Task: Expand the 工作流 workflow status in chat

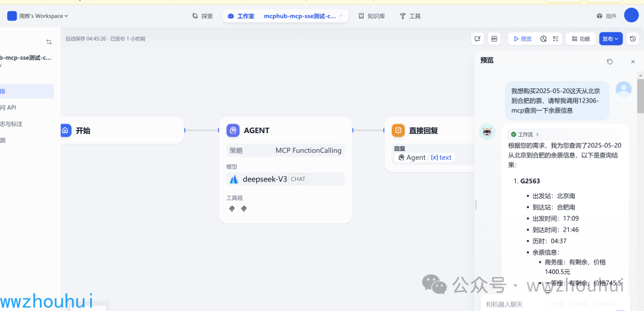Action: tap(523, 134)
